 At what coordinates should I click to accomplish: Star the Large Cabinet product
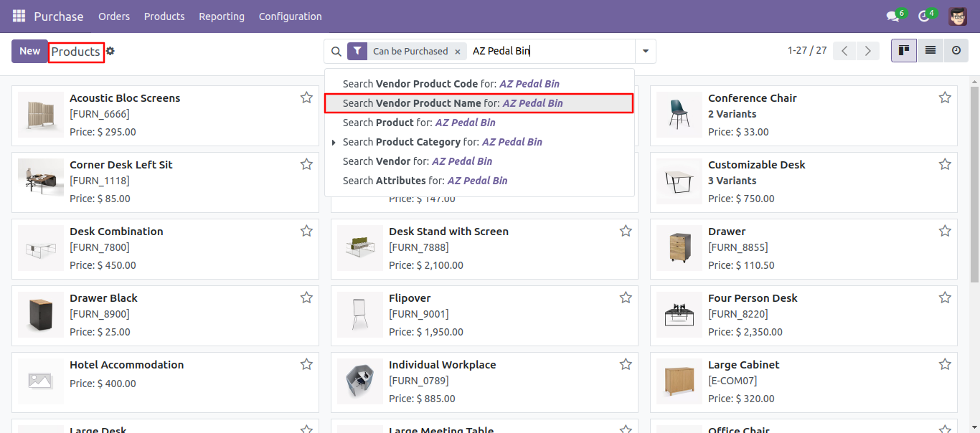(945, 364)
